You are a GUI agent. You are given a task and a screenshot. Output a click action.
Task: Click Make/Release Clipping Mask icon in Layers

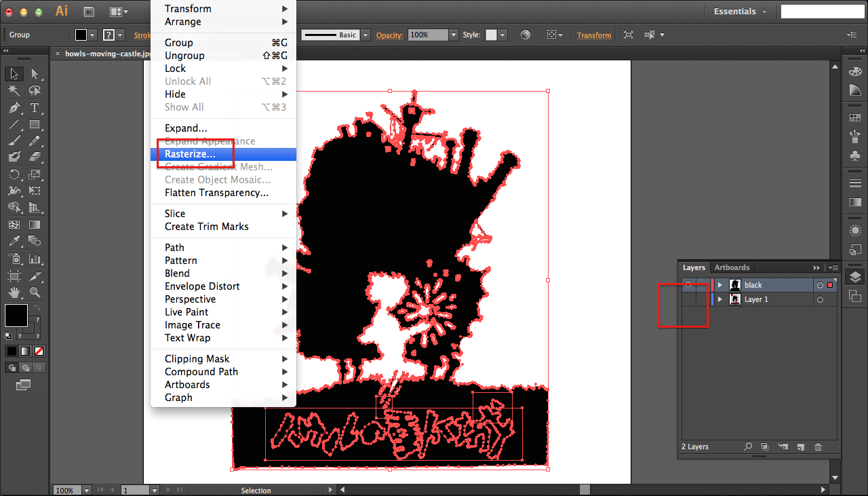click(765, 446)
